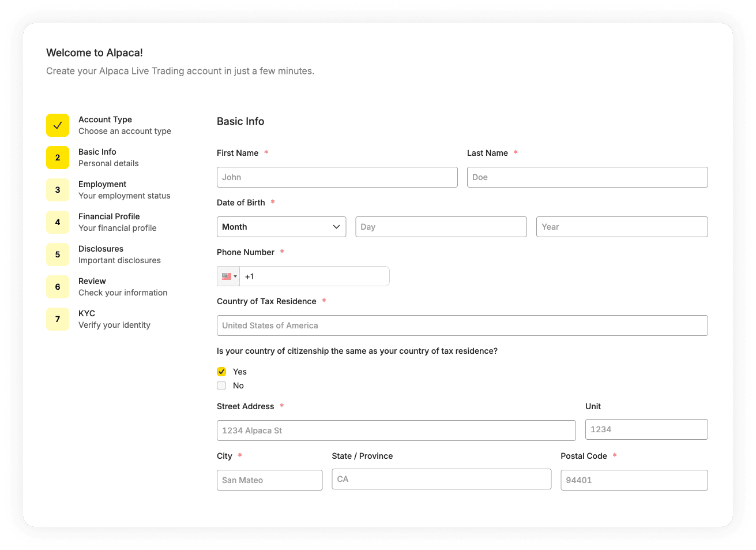Select step 7 KYC badge
Image resolution: width=756 pixels, height=550 pixels.
tap(58, 319)
